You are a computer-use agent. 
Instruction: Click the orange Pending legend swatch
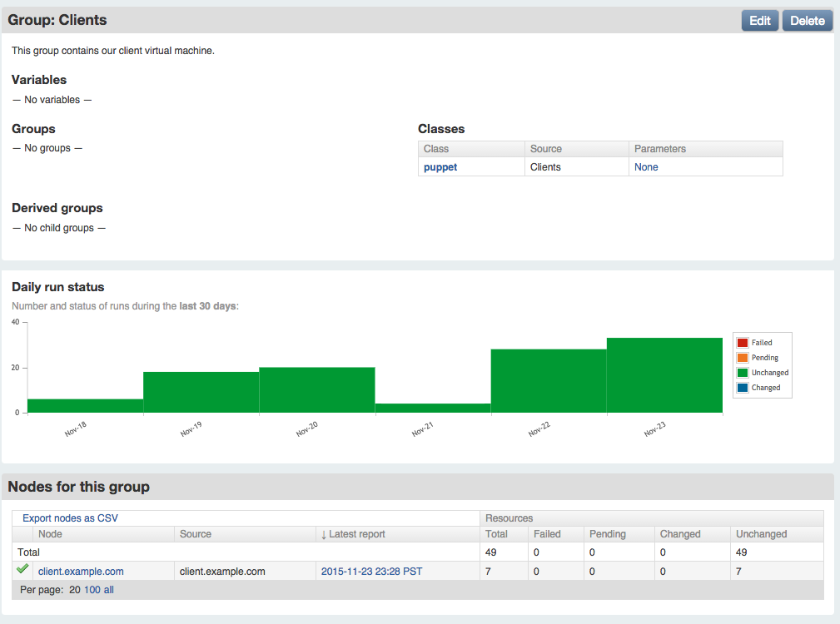point(743,358)
